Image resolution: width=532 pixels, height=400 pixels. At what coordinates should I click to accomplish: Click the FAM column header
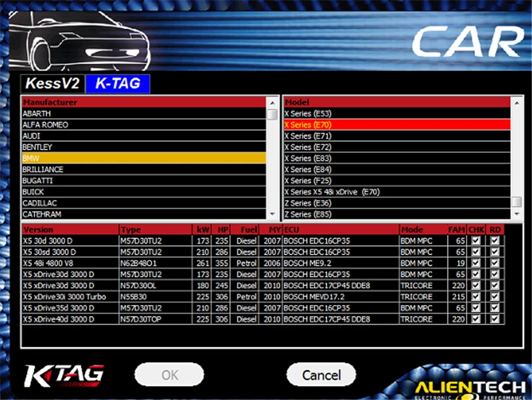pos(457,229)
